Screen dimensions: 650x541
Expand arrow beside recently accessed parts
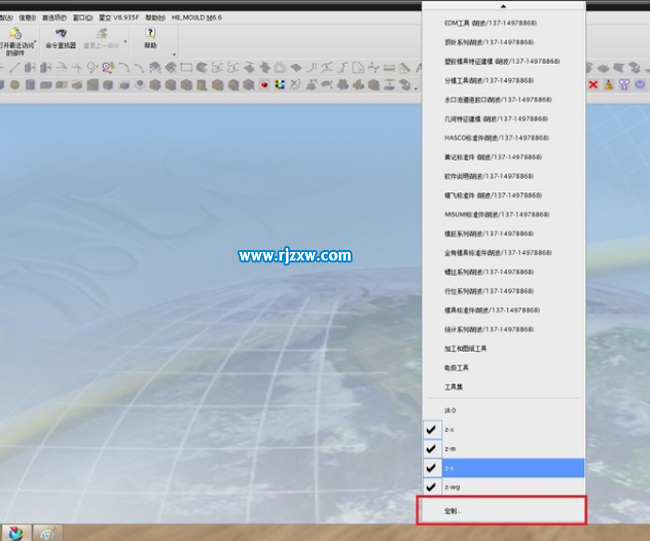pos(36,41)
